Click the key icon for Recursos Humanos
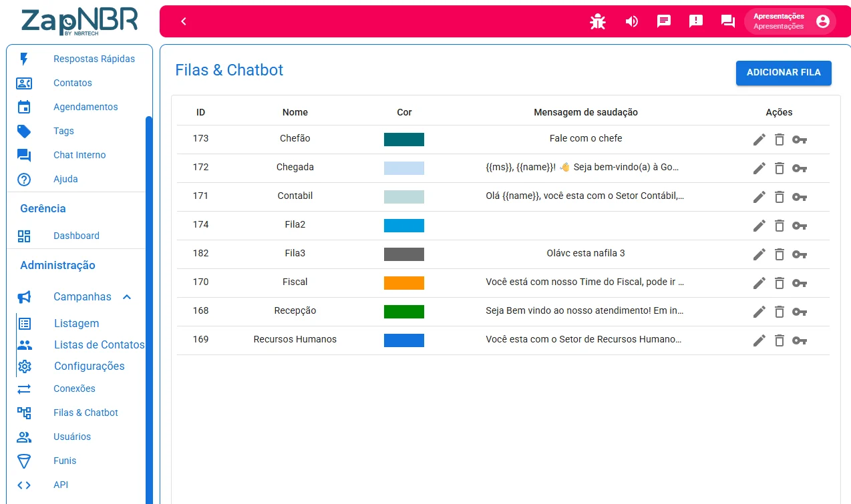Image resolution: width=851 pixels, height=504 pixels. pyautogui.click(x=800, y=340)
